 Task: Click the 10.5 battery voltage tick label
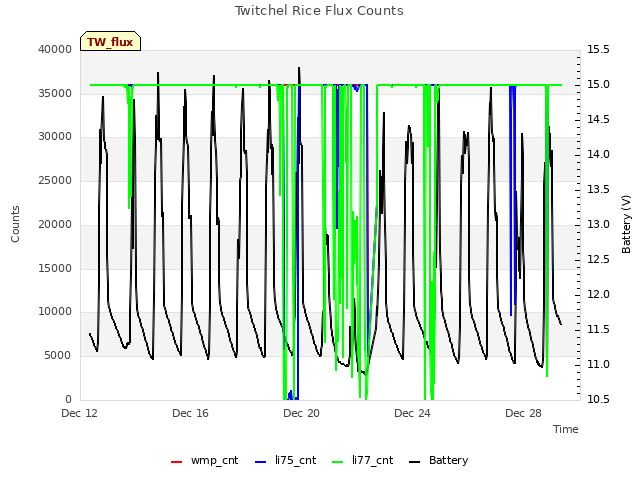[598, 399]
